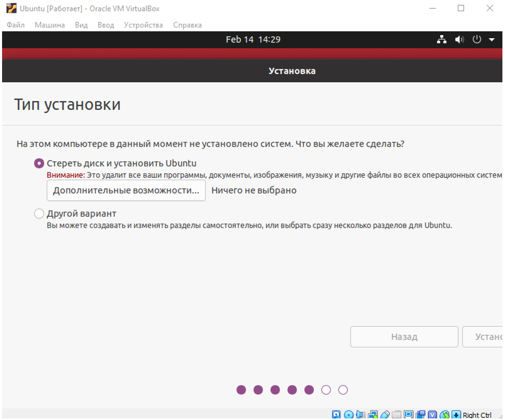The image size is (505, 420).
Task: Click the 'Ничего не выбрано' status text
Action: 254,190
